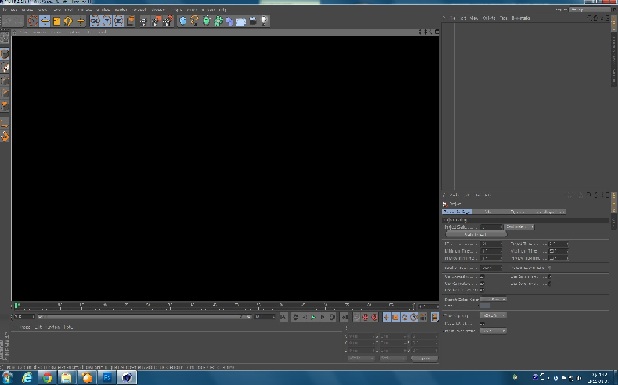Toggle Use Motion System checkbox

tap(482, 290)
